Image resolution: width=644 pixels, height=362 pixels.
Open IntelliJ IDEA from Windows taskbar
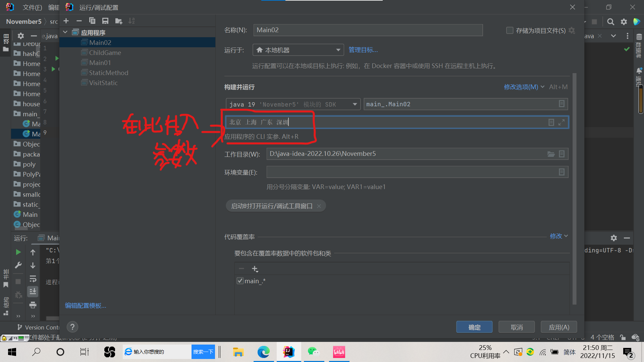tap(288, 352)
